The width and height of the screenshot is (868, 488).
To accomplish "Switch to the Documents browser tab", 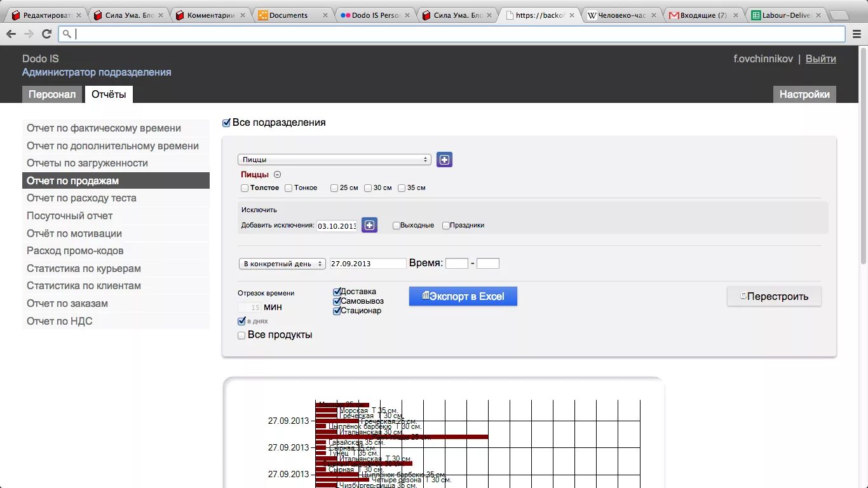I will 292,15.
